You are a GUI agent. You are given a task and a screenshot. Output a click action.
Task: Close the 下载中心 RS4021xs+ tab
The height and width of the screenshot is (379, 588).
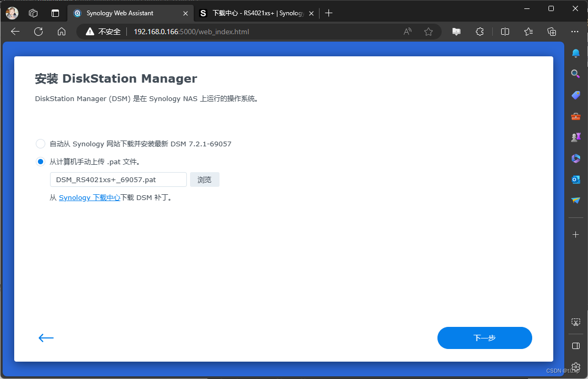(311, 13)
